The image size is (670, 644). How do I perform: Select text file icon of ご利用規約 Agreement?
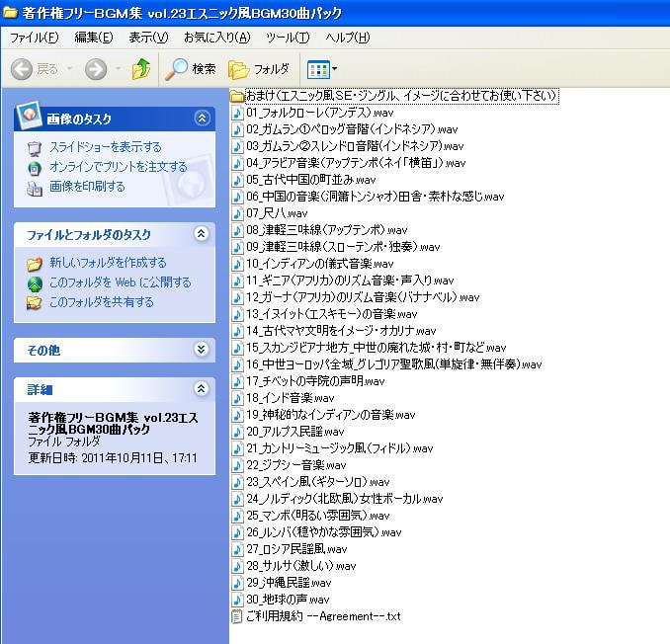[237, 616]
